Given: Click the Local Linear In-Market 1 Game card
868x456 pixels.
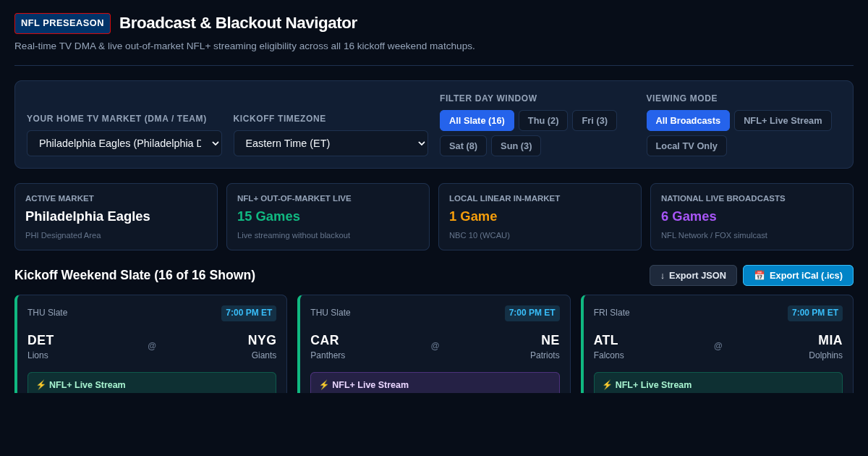Looking at the screenshot, I should (540, 216).
